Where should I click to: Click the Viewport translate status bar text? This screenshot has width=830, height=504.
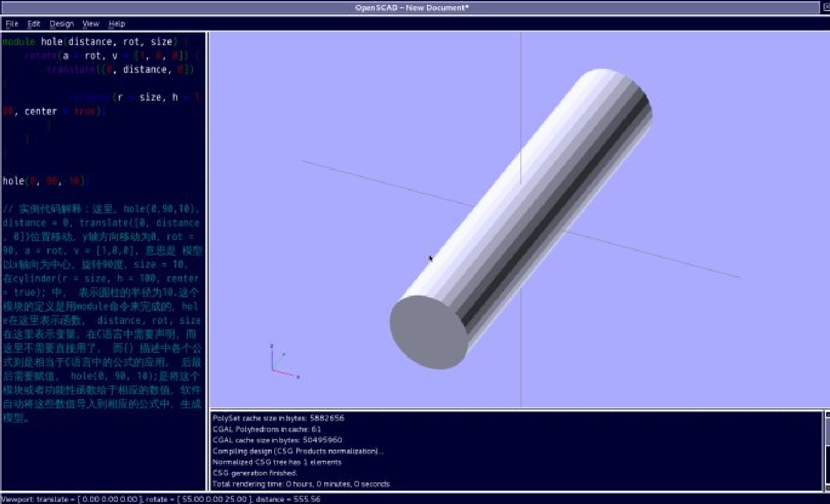tap(161, 499)
